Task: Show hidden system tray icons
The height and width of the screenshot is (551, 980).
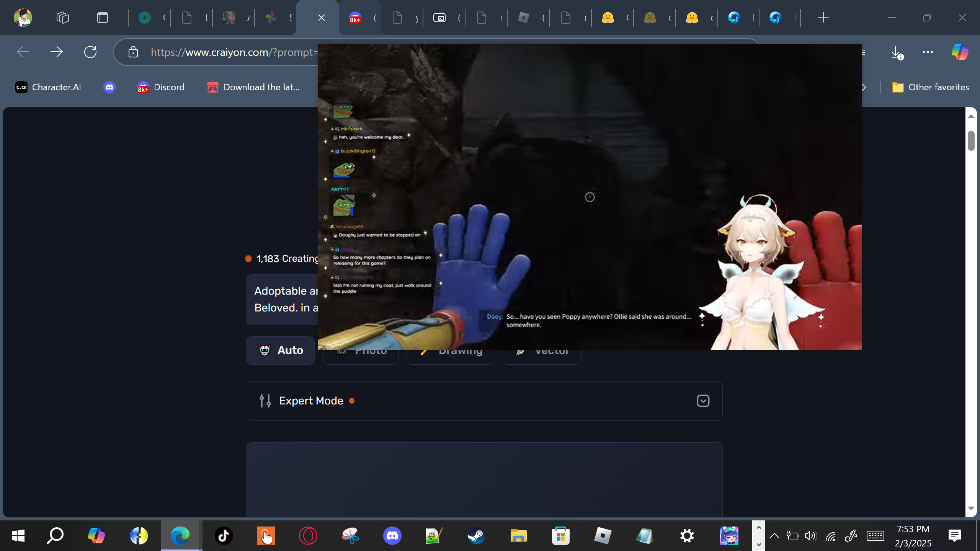Action: point(774,536)
